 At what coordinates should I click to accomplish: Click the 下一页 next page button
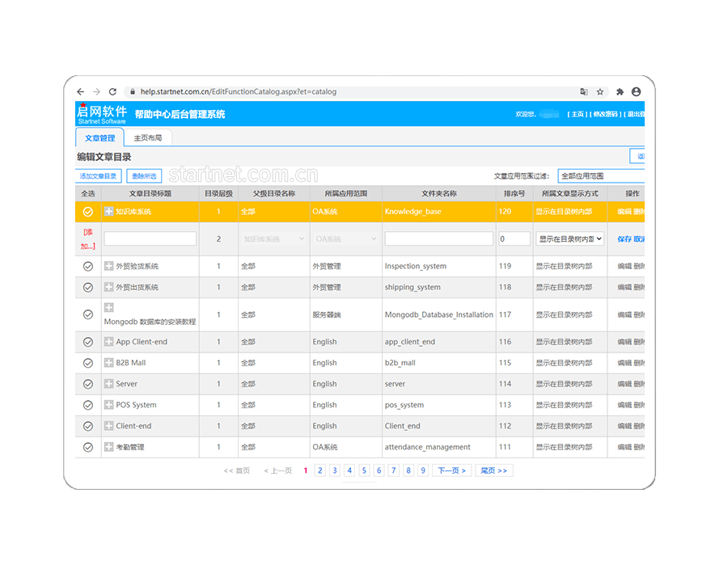coord(452,470)
